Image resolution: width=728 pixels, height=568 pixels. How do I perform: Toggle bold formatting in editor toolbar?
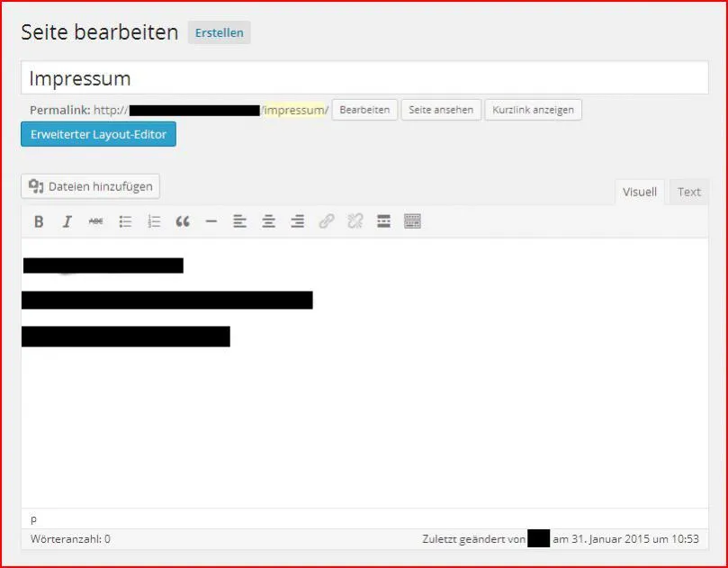coord(39,221)
